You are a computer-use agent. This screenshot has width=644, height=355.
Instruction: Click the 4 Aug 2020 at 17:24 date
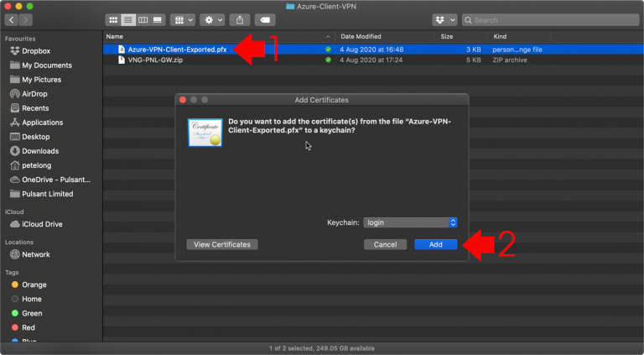click(371, 60)
